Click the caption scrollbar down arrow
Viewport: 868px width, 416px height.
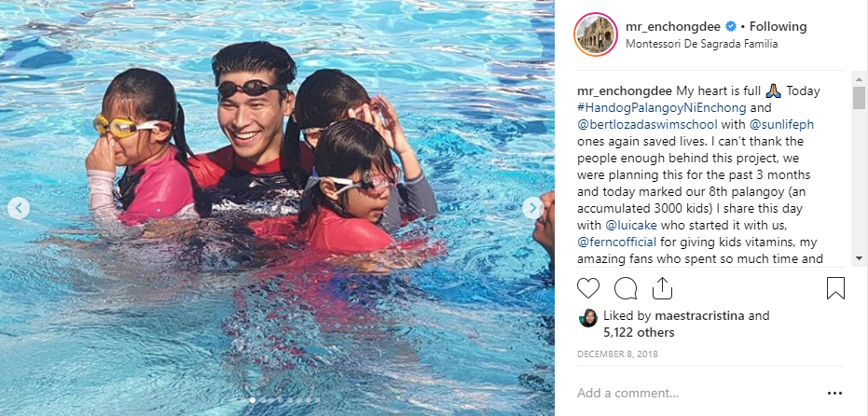(860, 258)
